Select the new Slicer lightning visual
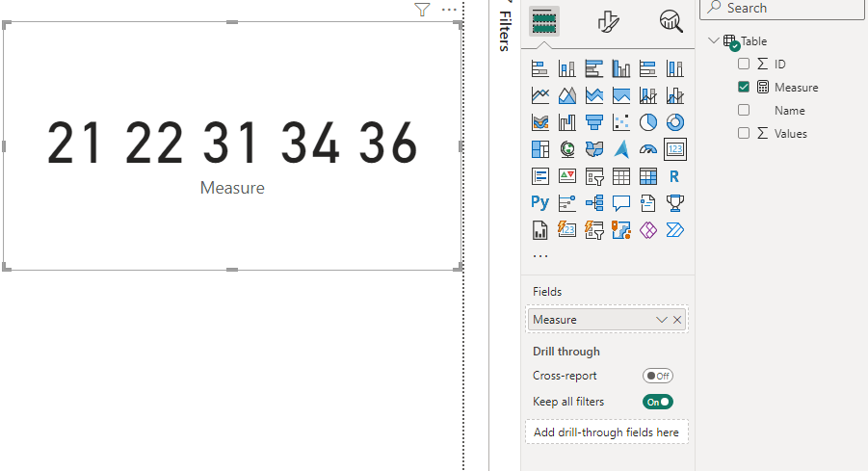This screenshot has height=471, width=868. (594, 229)
